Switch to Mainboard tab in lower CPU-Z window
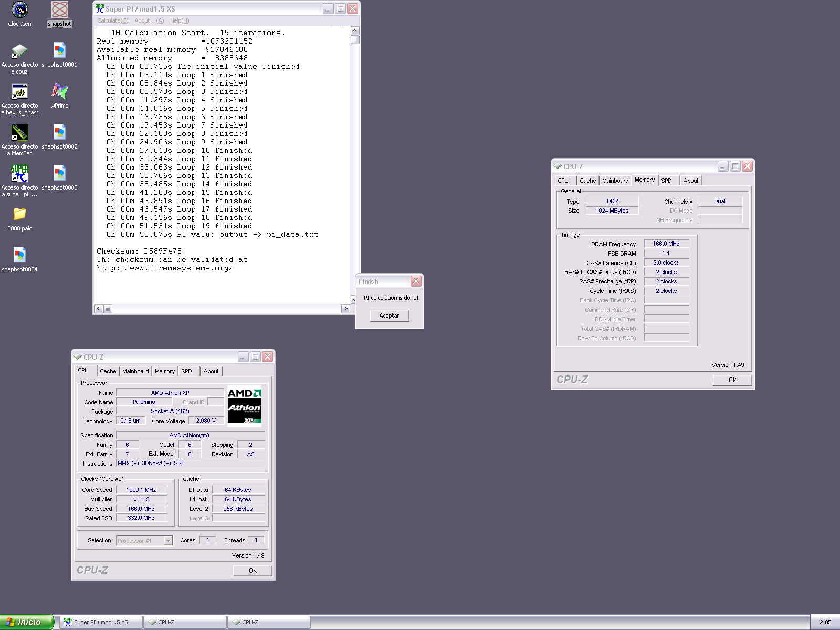 point(135,371)
